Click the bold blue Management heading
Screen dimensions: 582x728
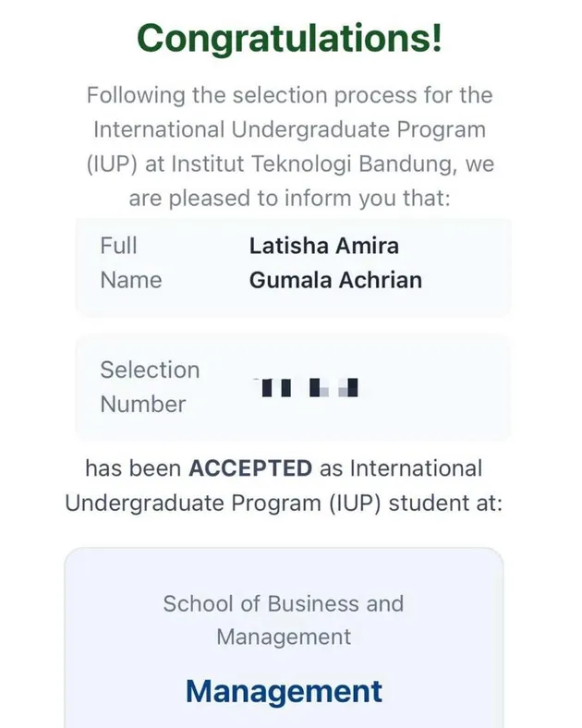click(284, 691)
